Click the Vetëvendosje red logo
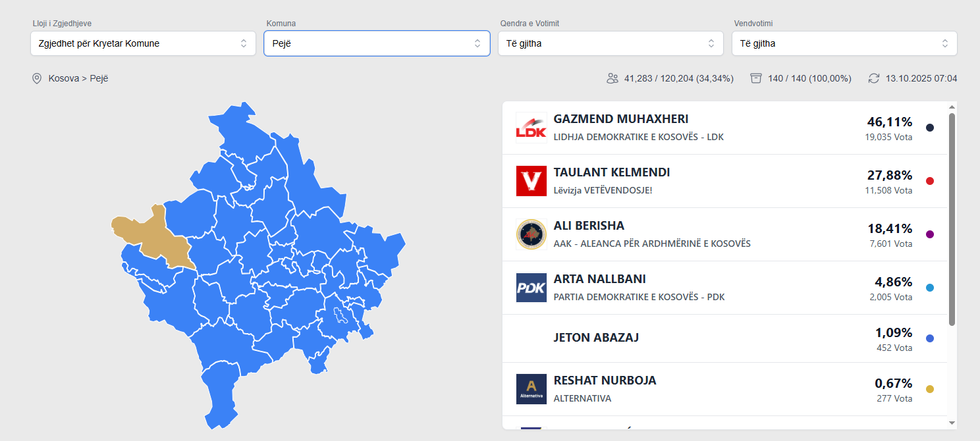Viewport: 980px width, 441px height. point(529,181)
